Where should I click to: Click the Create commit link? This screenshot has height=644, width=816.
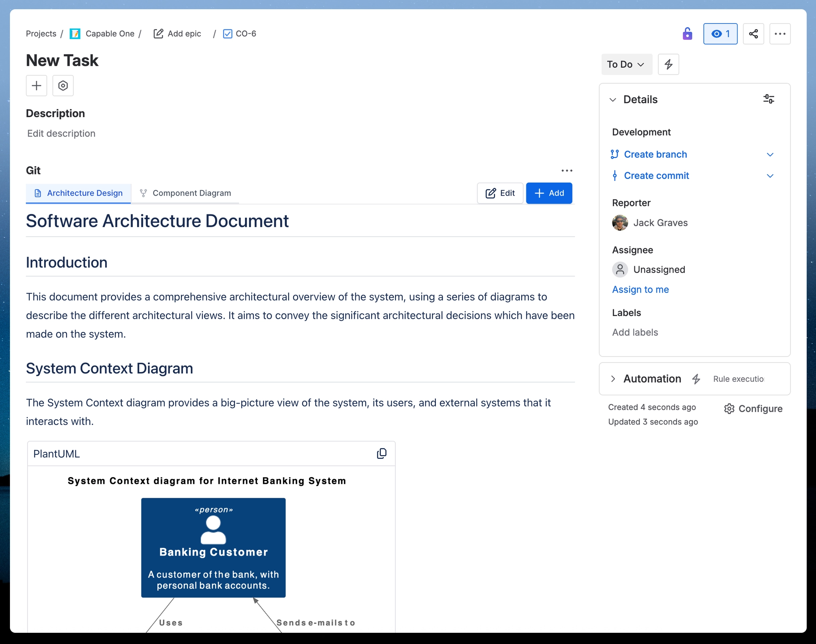click(656, 176)
